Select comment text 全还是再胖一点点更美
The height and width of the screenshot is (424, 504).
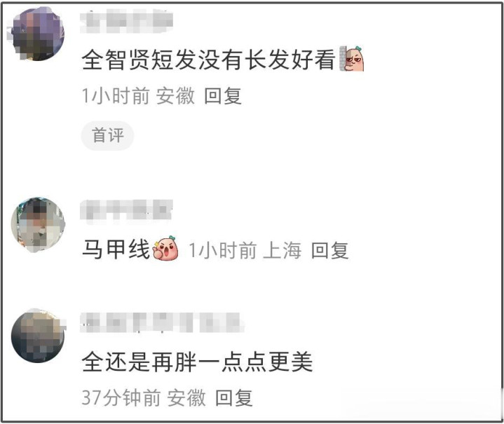tap(197, 362)
